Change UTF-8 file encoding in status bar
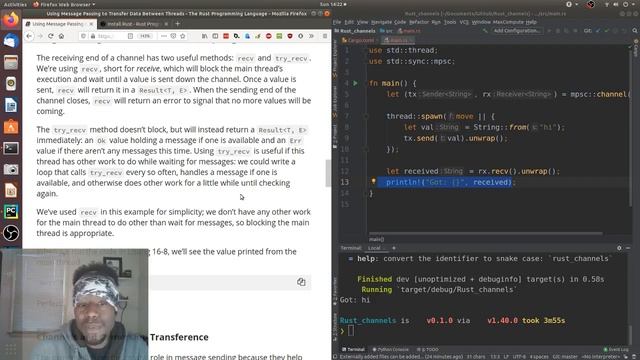 coord(519,357)
